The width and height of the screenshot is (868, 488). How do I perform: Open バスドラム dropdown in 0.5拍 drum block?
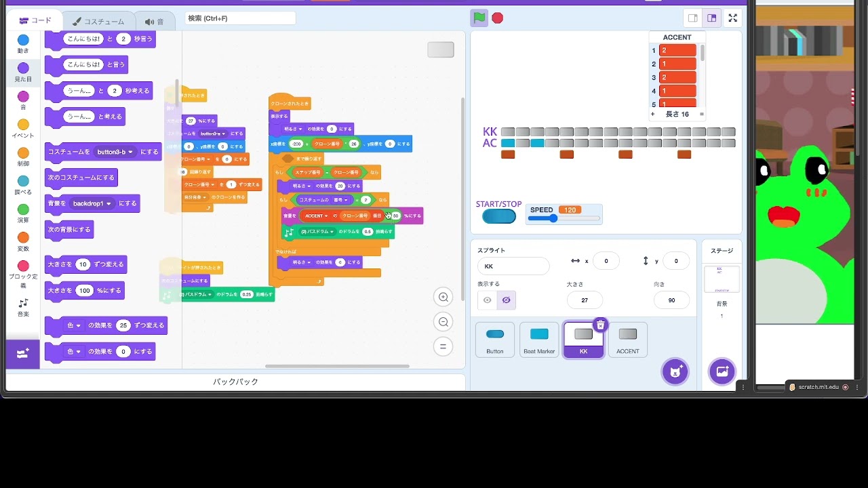click(x=318, y=232)
